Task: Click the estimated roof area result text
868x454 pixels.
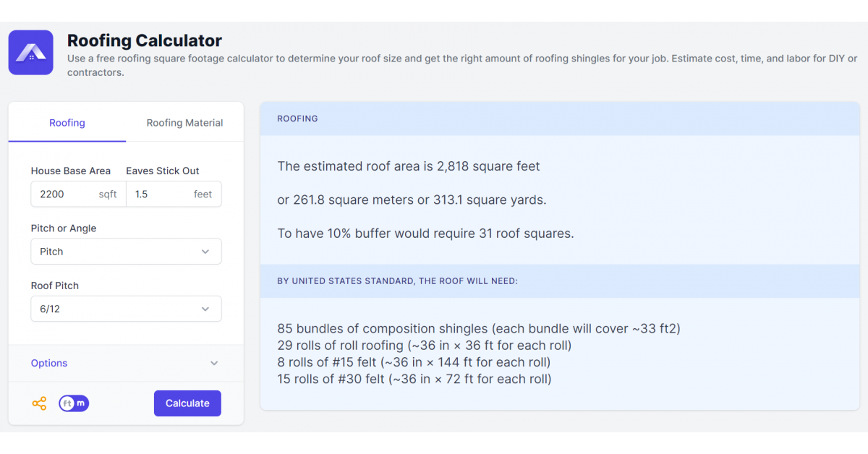Action: click(x=409, y=166)
